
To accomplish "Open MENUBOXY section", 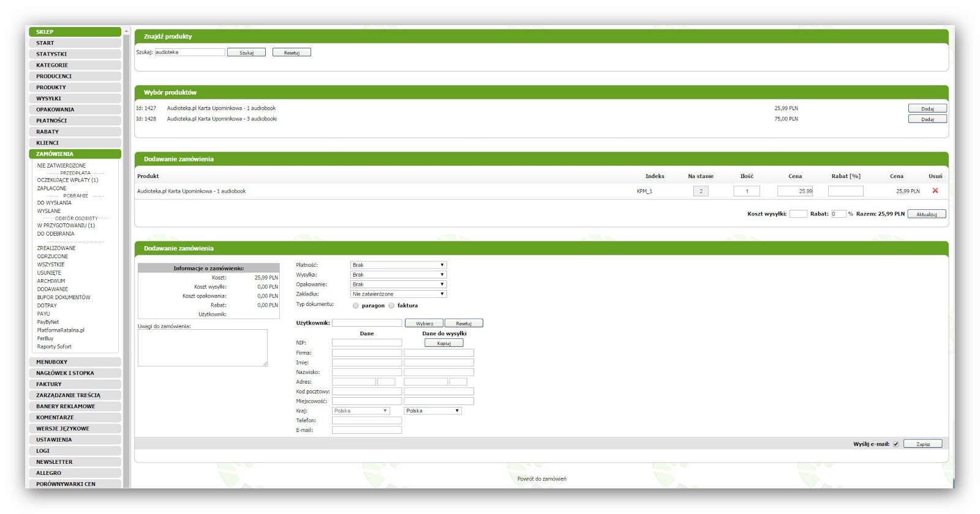I will tap(75, 362).
